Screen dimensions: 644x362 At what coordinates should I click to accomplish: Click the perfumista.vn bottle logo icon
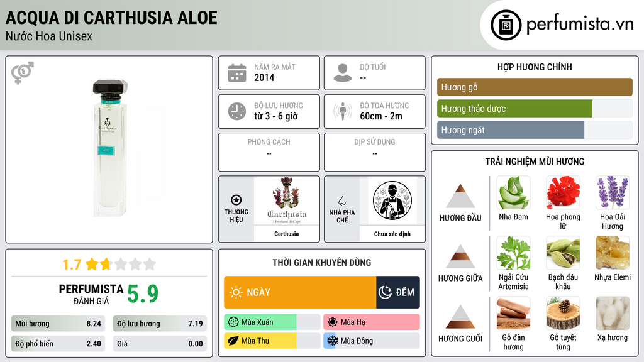coord(506,25)
